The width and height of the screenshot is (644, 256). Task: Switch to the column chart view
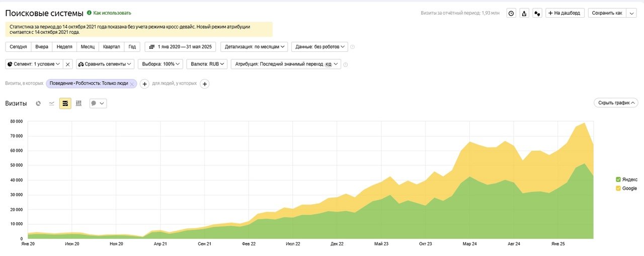[78, 103]
